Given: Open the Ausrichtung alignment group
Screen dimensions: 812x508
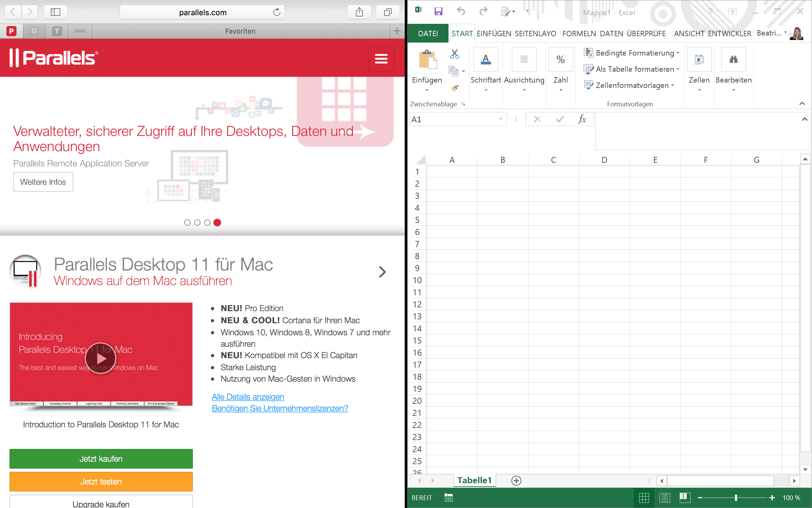Looking at the screenshot, I should pos(524,70).
